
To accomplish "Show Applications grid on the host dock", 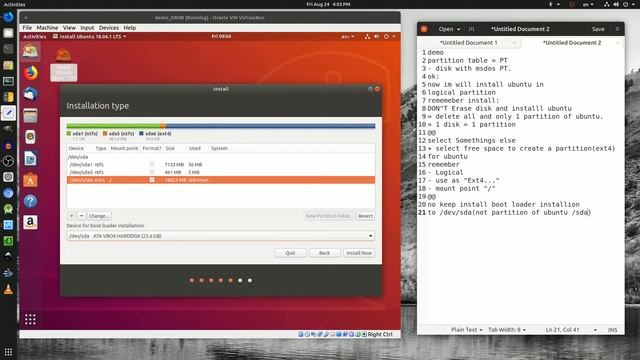I will point(8,351).
